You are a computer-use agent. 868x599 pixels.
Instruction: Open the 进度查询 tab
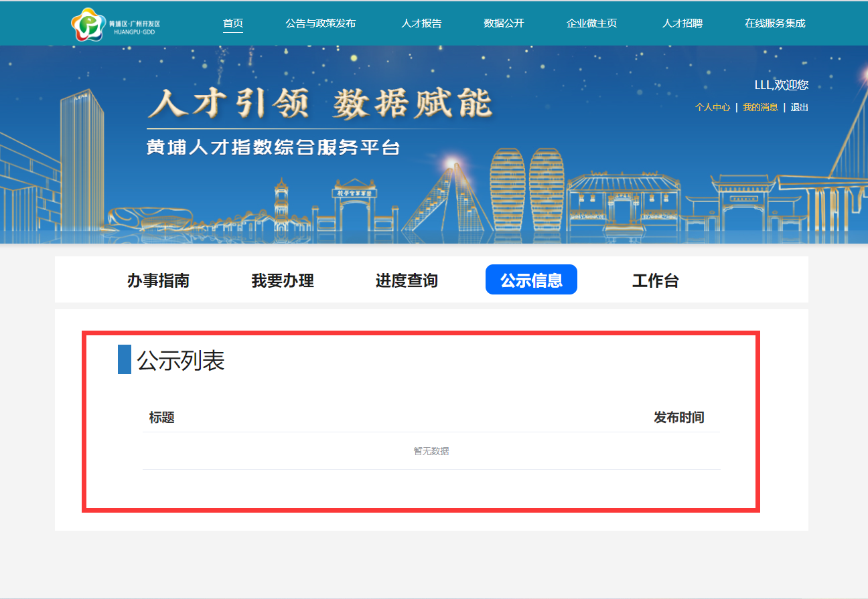[407, 280]
